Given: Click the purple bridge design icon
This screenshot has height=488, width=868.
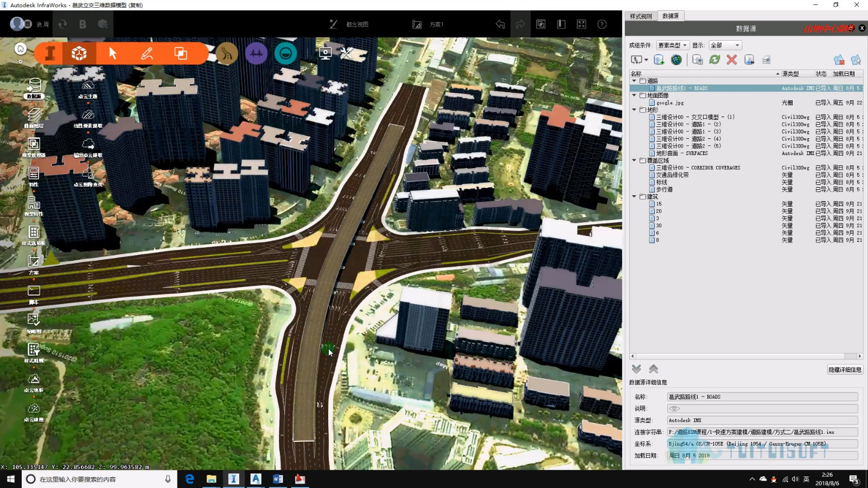Looking at the screenshot, I should pyautogui.click(x=256, y=53).
